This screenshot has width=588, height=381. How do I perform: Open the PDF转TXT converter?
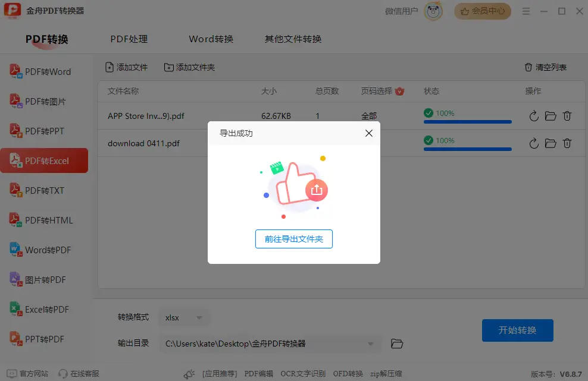pyautogui.click(x=14, y=190)
